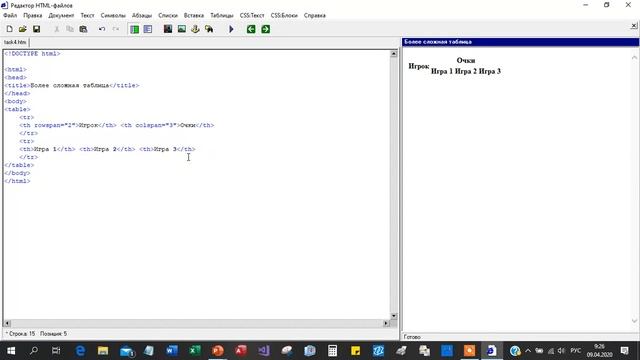Open the Списки menu
Image resolution: width=640 pixels, height=360 pixels.
pos(168,15)
